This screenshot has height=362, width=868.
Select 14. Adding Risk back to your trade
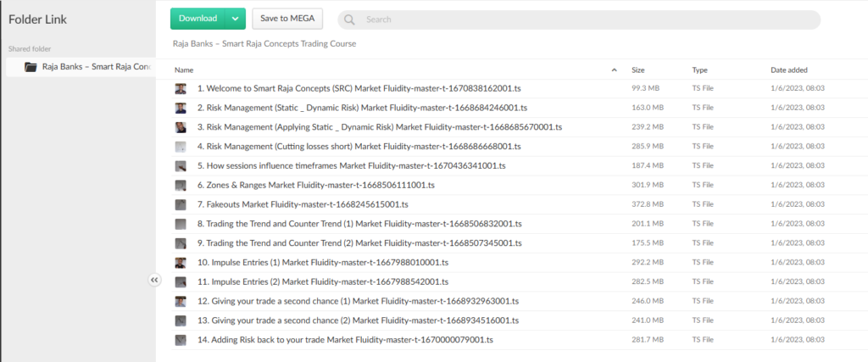344,340
